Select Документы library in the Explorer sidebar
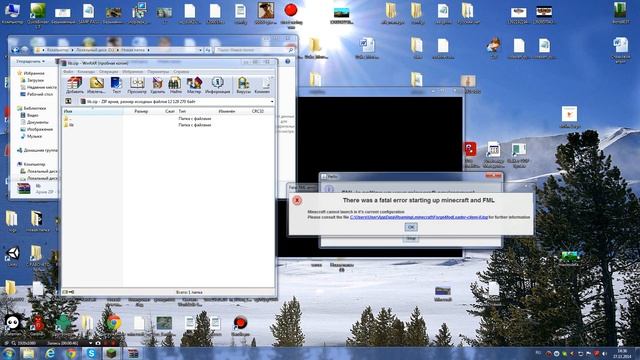Viewport: 640px width, 360px height. pyautogui.click(x=35, y=122)
